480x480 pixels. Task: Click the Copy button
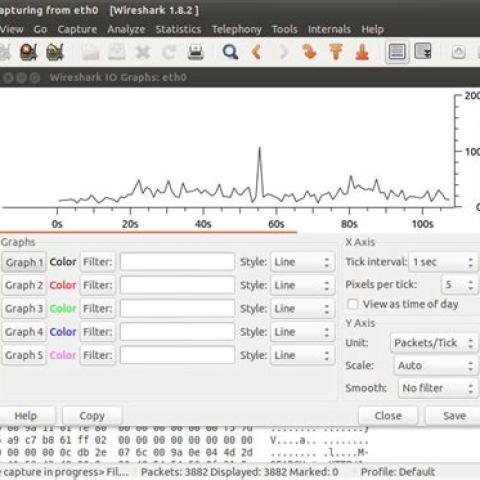[92, 416]
